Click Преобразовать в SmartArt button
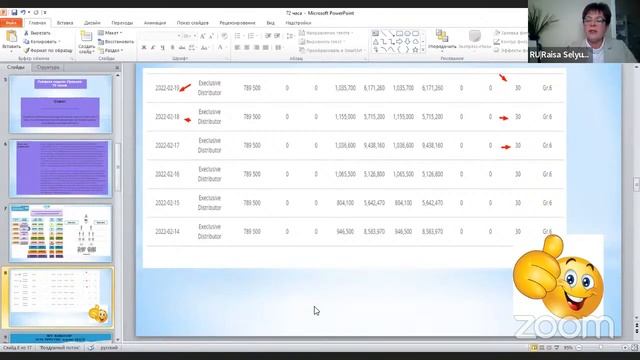 click(331, 50)
